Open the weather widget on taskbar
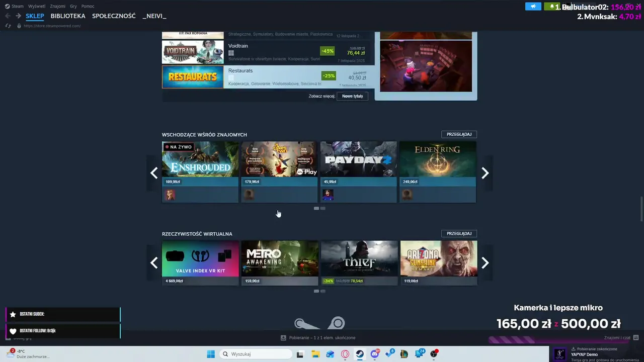The width and height of the screenshot is (644, 362). click(x=28, y=354)
